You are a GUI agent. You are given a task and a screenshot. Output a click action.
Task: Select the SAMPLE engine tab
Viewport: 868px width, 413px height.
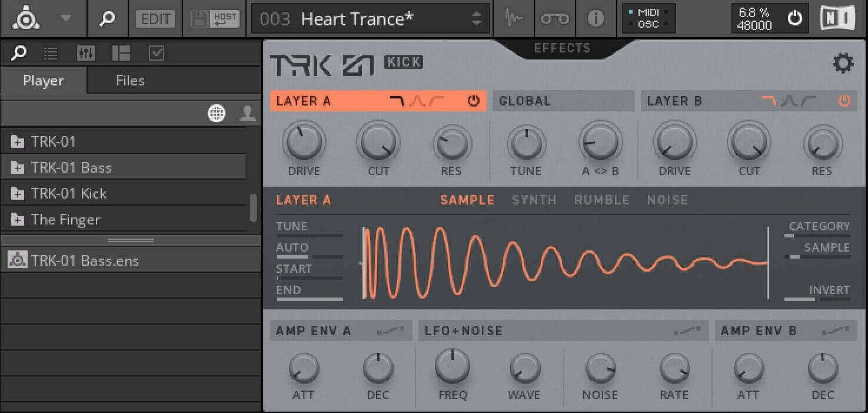pos(467,200)
